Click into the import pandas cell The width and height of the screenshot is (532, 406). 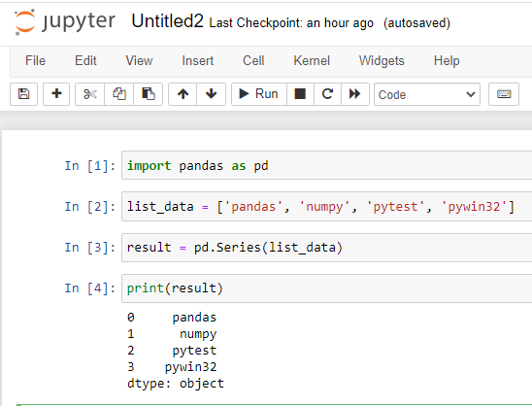(x=327, y=166)
